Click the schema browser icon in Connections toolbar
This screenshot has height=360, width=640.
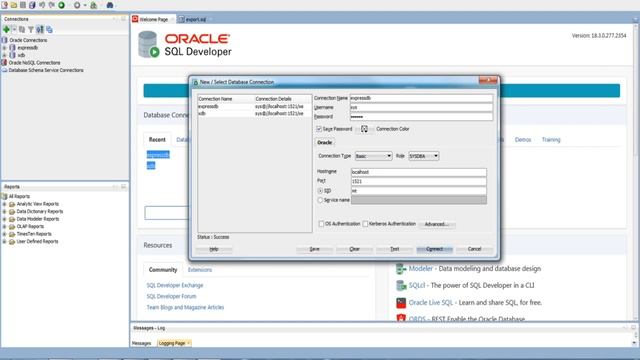(x=40, y=29)
